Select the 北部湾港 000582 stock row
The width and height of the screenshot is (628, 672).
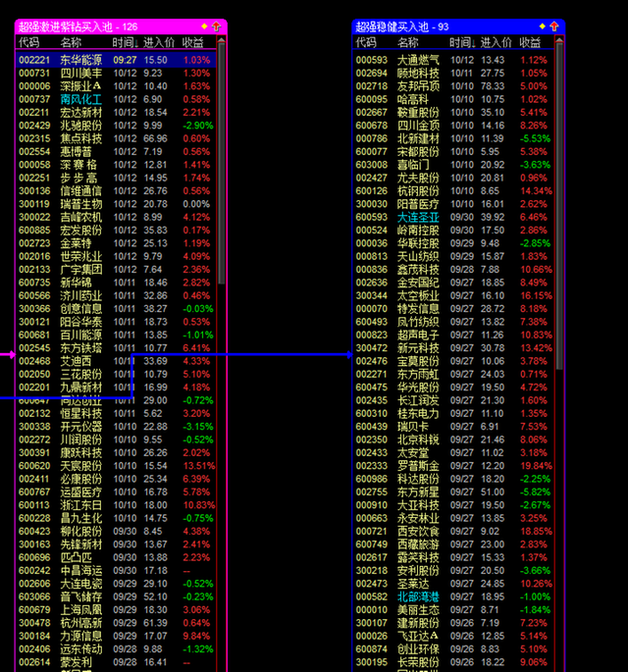pyautogui.click(x=451, y=595)
